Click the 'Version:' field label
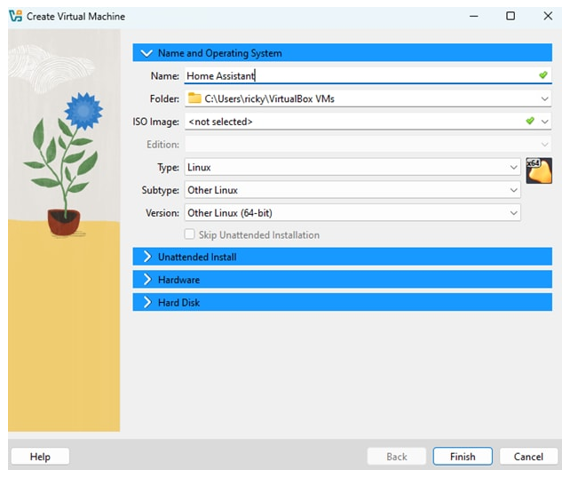Viewport: 570px width, 479px height. 162,213
